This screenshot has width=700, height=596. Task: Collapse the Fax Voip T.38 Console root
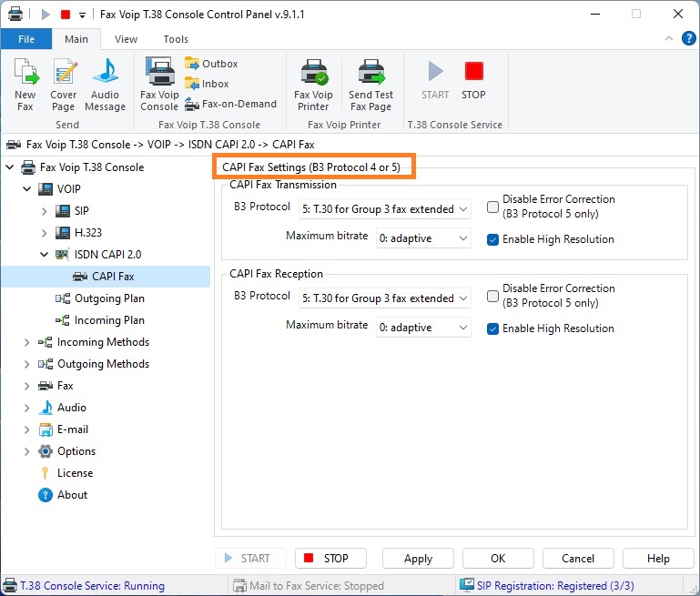click(x=10, y=167)
